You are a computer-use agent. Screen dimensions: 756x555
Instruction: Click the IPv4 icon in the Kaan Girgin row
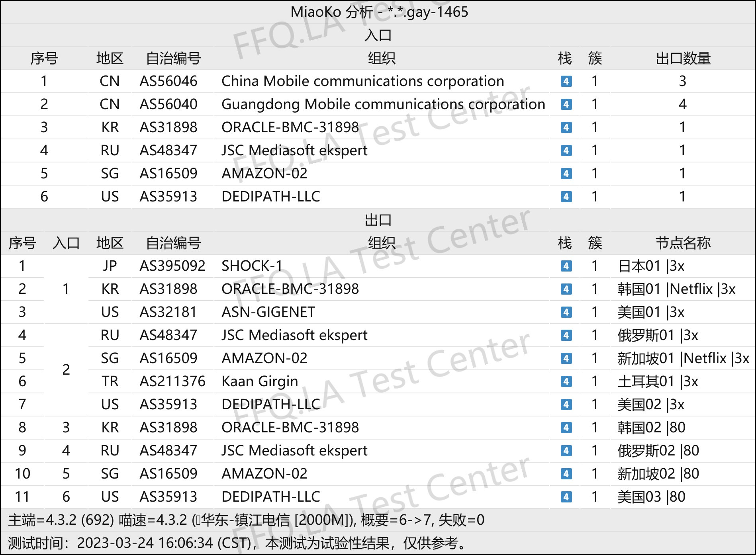pyautogui.click(x=566, y=381)
